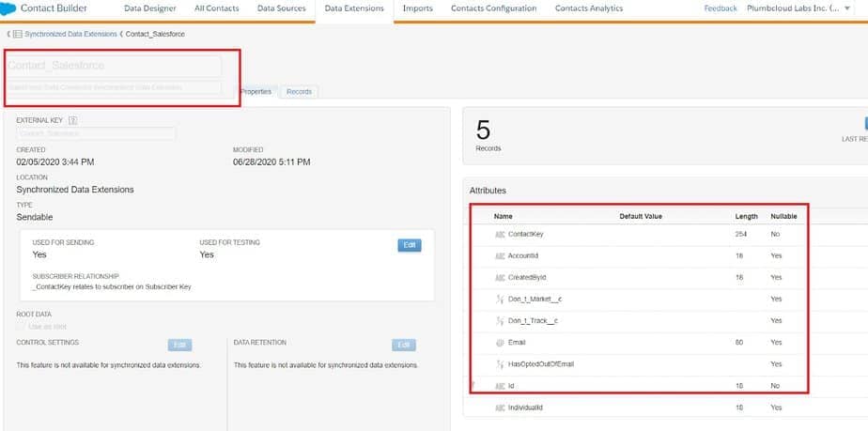Select the Don_t_Market__c attribute name

click(535, 299)
